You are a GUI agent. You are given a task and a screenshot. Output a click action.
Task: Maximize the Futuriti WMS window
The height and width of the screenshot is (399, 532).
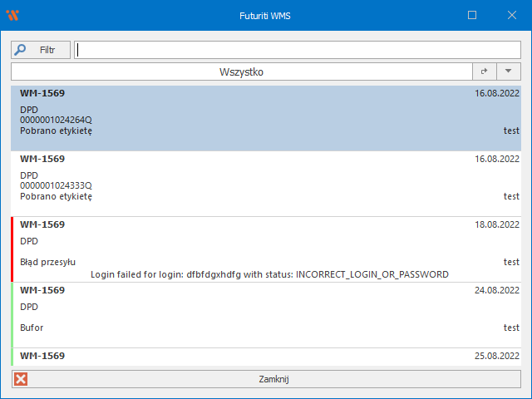coord(472,15)
